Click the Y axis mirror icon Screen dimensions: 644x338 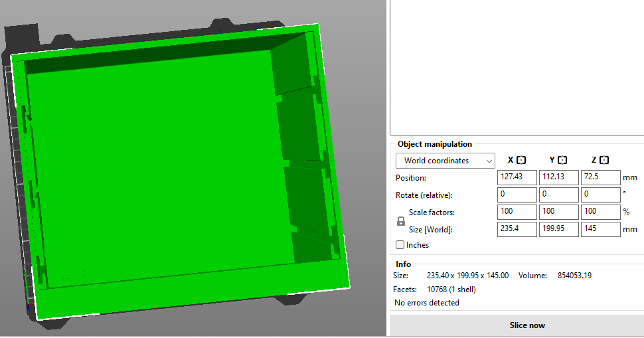tap(562, 160)
